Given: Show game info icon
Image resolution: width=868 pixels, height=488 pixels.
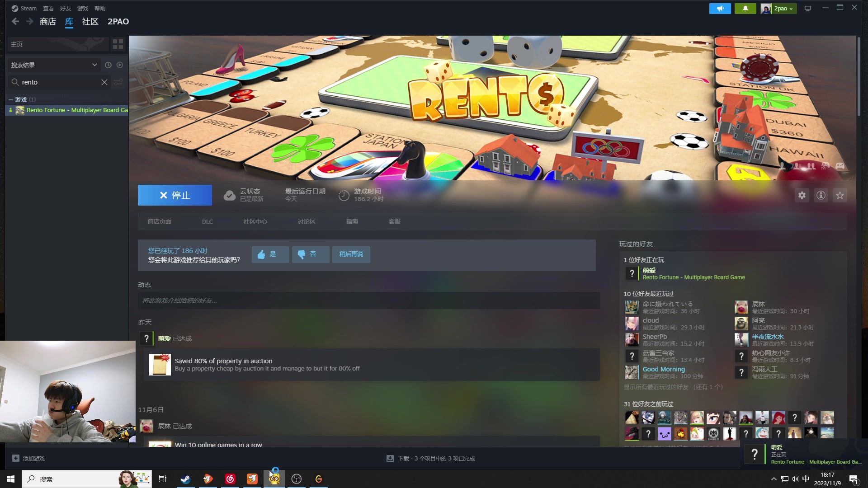Looking at the screenshot, I should pos(821,195).
